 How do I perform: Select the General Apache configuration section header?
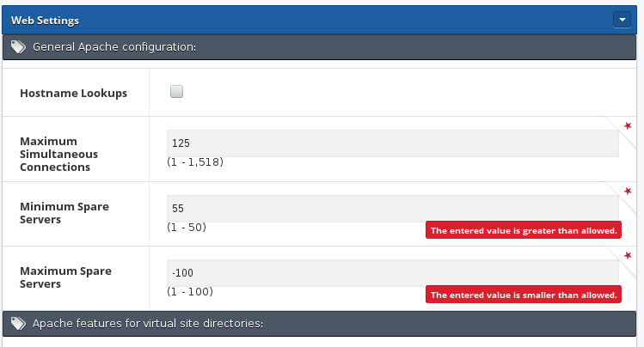pos(319,47)
